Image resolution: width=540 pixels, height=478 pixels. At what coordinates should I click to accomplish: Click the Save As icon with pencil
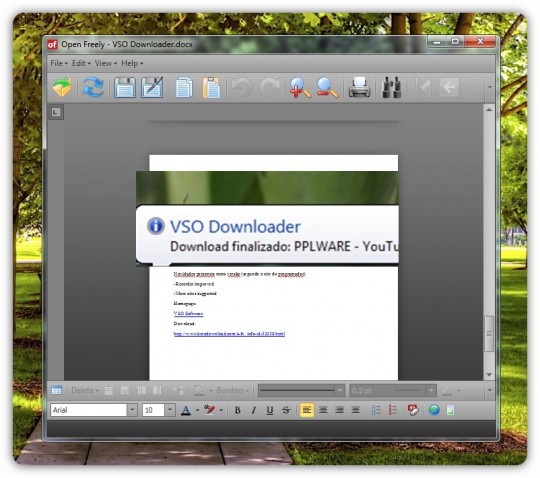[x=152, y=87]
